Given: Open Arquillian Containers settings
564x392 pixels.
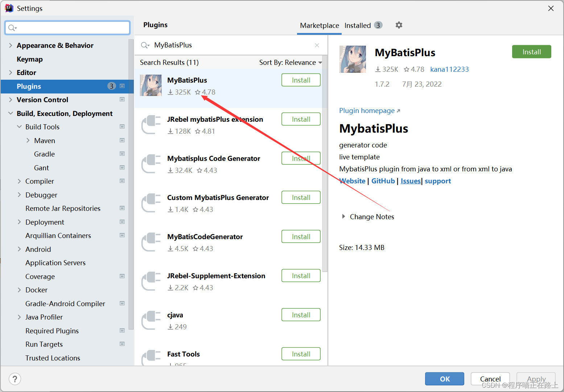Looking at the screenshot, I should pyautogui.click(x=58, y=235).
